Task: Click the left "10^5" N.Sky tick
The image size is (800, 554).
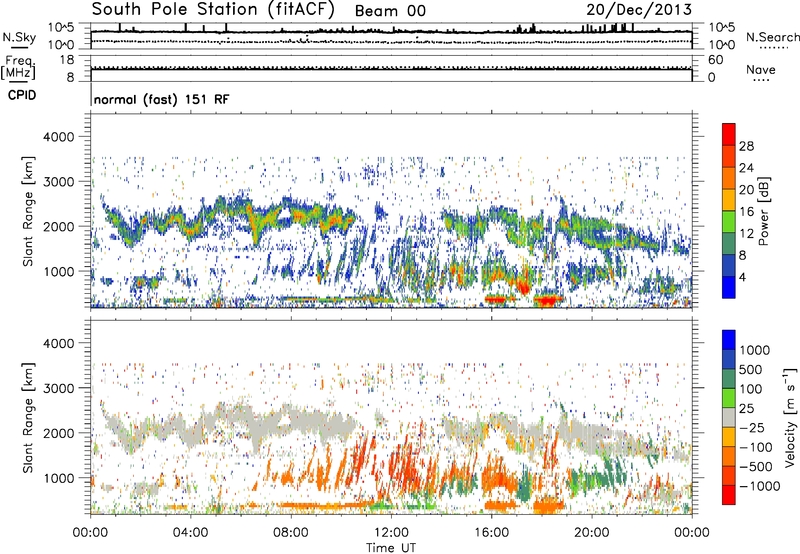Action: click(x=61, y=28)
